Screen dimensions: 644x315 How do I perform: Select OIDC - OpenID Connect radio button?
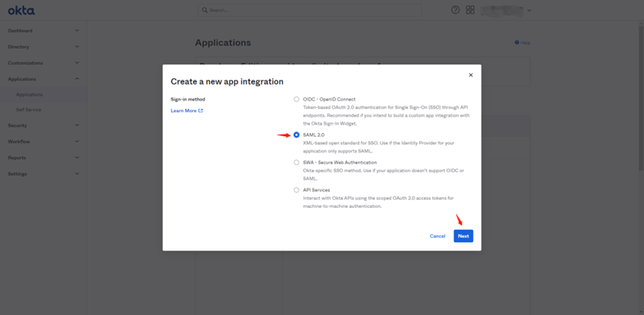pyautogui.click(x=296, y=99)
